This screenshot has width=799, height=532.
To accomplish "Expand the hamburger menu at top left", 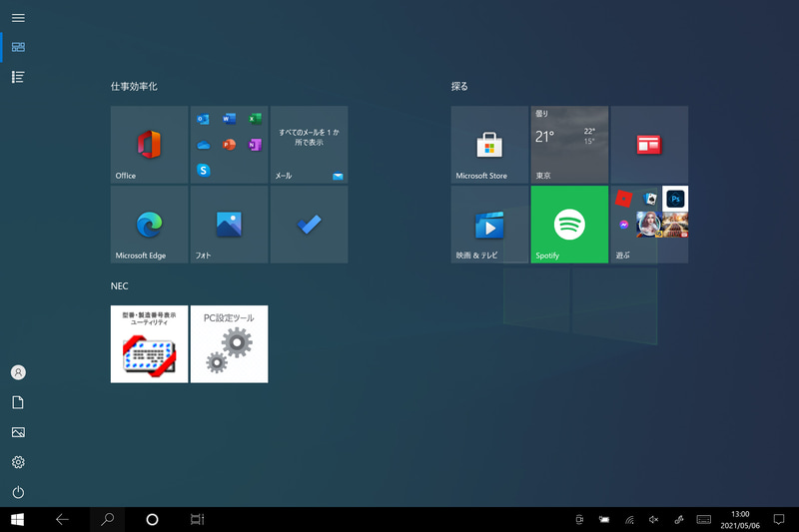I will [18, 18].
